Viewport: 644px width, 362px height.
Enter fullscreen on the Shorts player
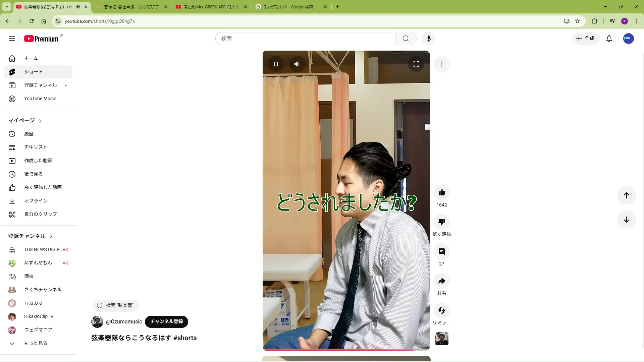(x=416, y=64)
